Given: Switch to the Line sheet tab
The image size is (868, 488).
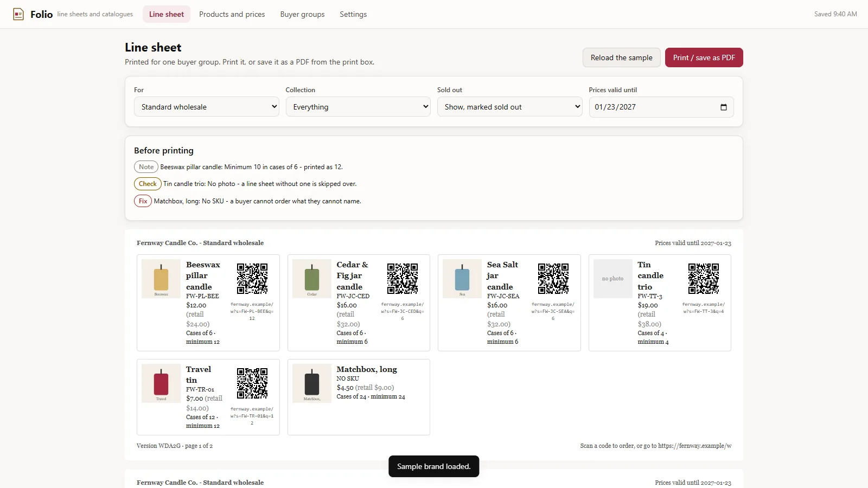Looking at the screenshot, I should (167, 14).
